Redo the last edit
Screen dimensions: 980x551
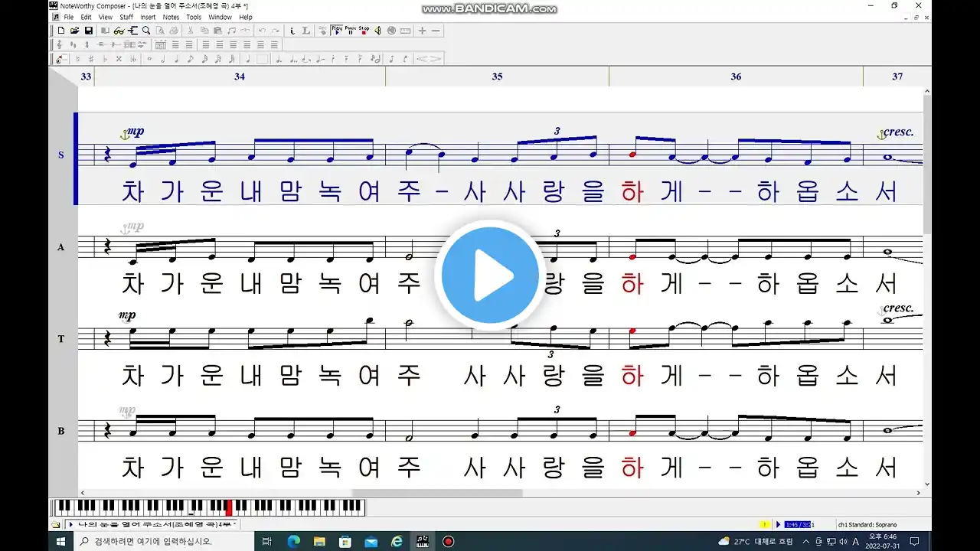click(276, 31)
